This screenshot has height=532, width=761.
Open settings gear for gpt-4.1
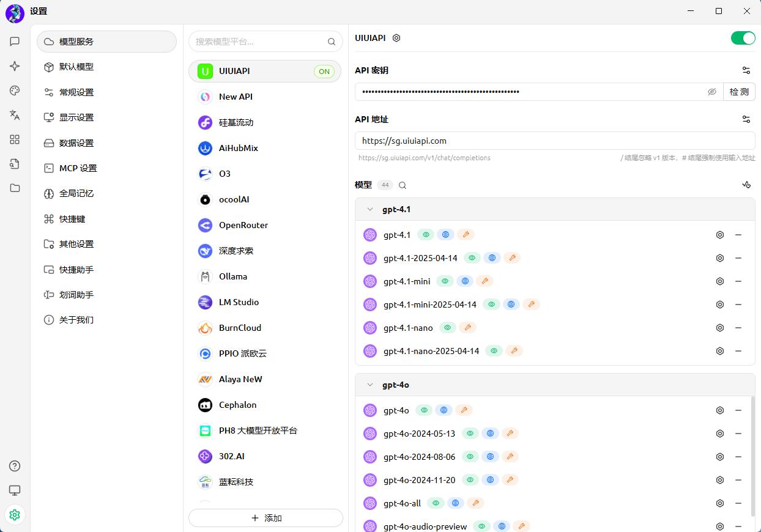click(720, 235)
